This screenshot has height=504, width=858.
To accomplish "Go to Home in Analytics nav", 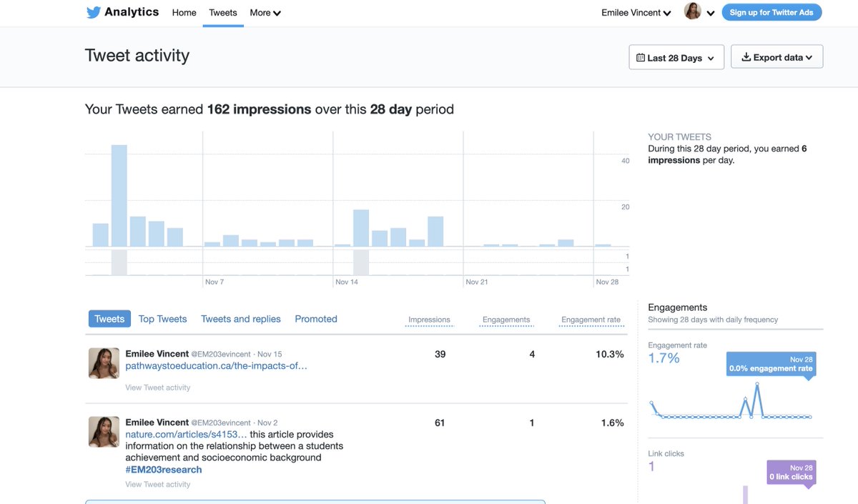I will click(x=184, y=13).
